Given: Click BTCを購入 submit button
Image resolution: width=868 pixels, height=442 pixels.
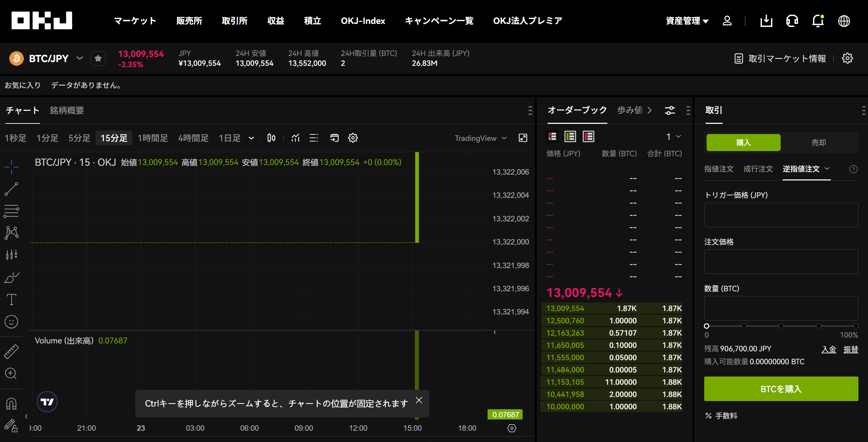Looking at the screenshot, I should click(781, 389).
